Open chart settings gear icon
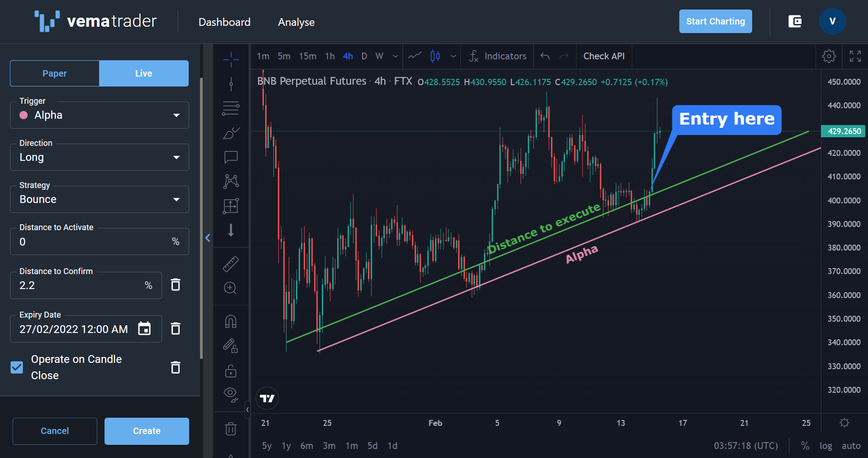Viewport: 868px width, 458px height. click(x=829, y=56)
